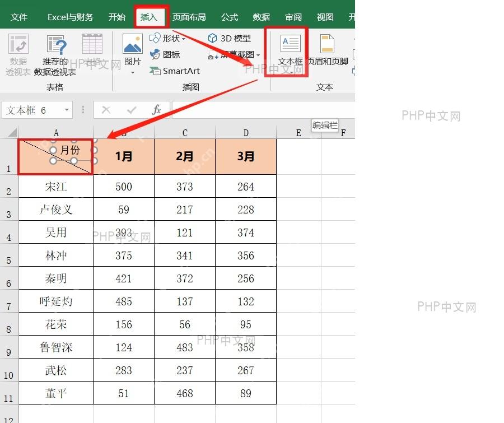504x423 pixels.
Task: Expand the Screenshot (屏幕截图) dropdown arrow
Action: coord(258,55)
